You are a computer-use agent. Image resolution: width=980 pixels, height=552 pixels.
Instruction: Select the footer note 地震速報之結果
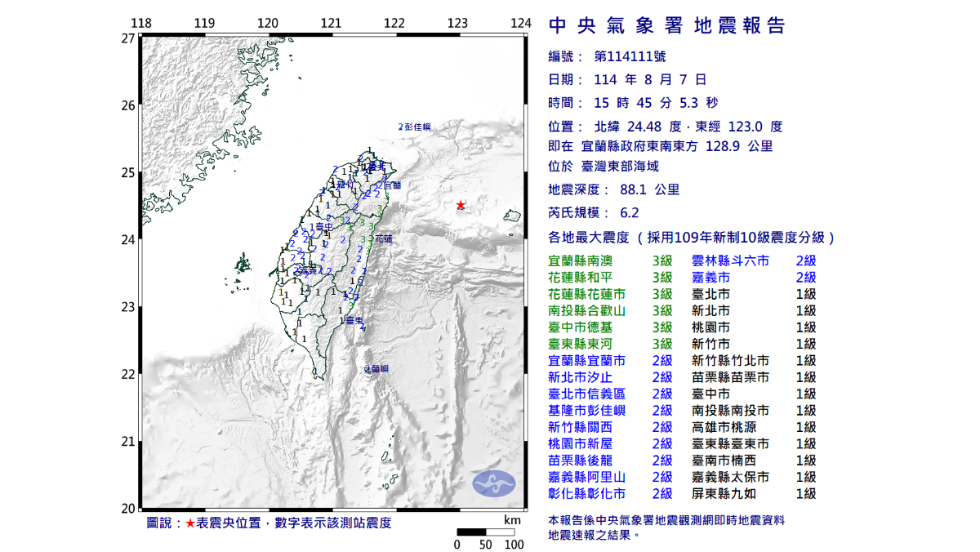tap(595, 535)
